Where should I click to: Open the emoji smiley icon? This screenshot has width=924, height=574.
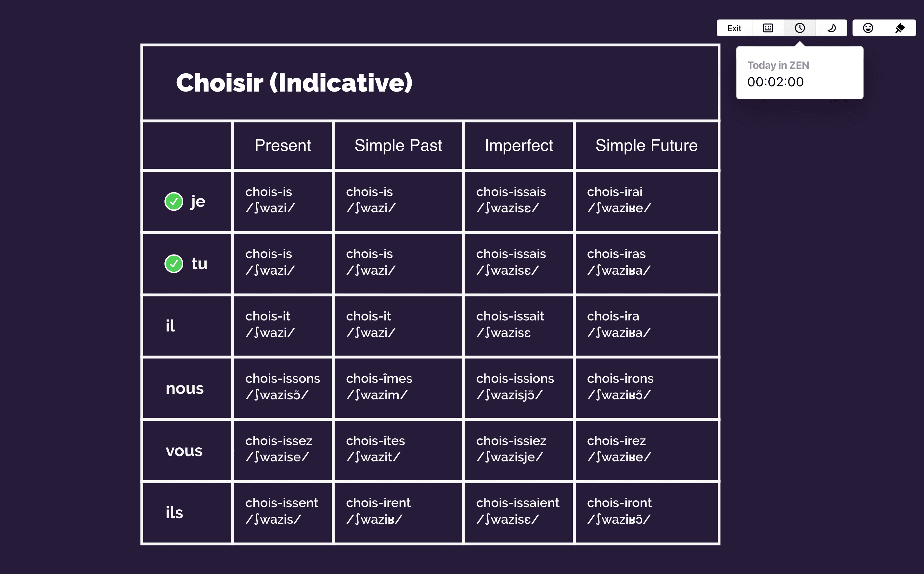tap(868, 28)
